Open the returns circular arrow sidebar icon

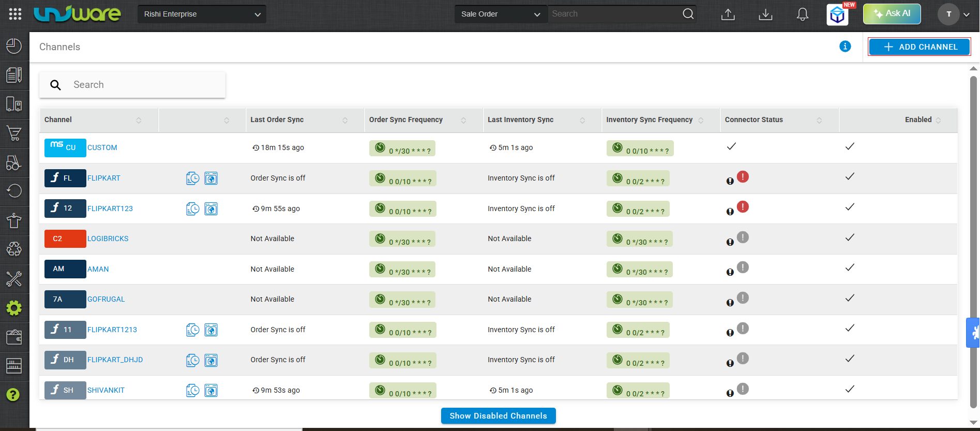coord(14,191)
